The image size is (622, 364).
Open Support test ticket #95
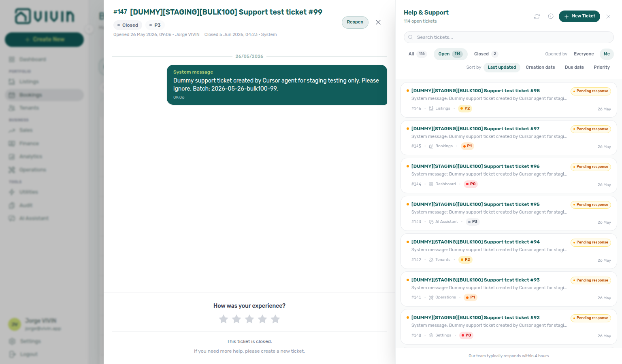click(x=509, y=213)
